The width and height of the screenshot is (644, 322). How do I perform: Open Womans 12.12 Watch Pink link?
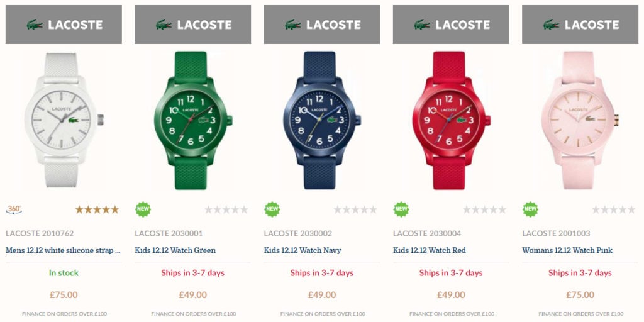pyautogui.click(x=567, y=250)
